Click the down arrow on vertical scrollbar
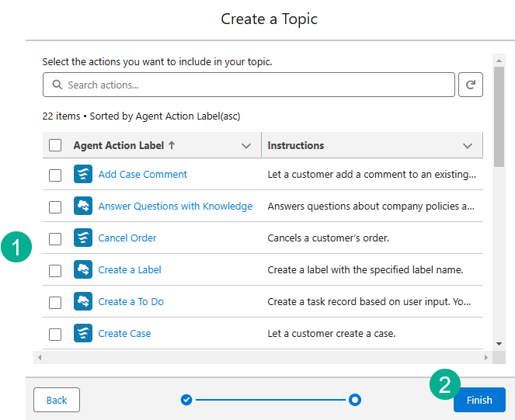 pos(499,343)
